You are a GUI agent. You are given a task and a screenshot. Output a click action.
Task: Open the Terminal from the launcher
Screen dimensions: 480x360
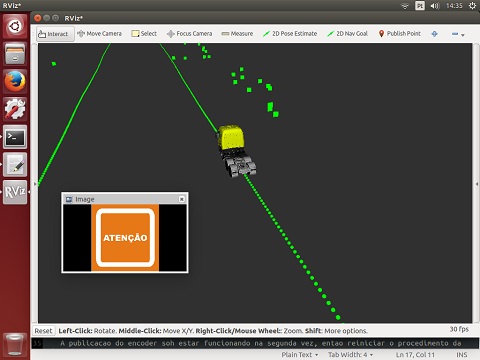(x=15, y=137)
